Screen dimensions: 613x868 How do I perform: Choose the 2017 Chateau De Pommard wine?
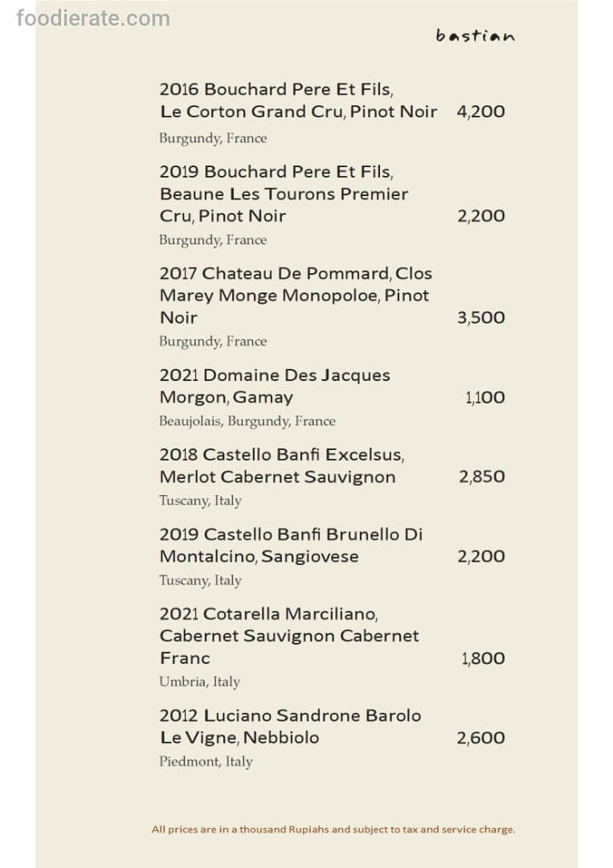click(295, 295)
